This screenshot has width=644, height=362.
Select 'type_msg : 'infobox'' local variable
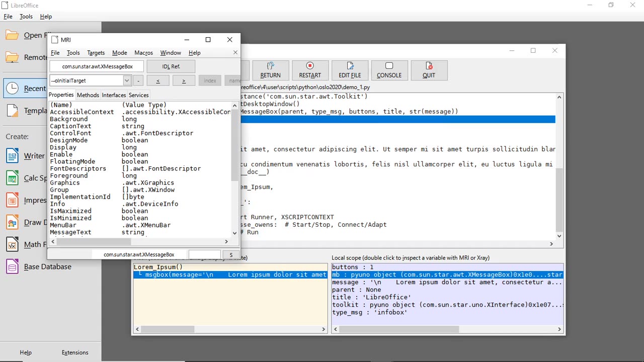click(447, 312)
